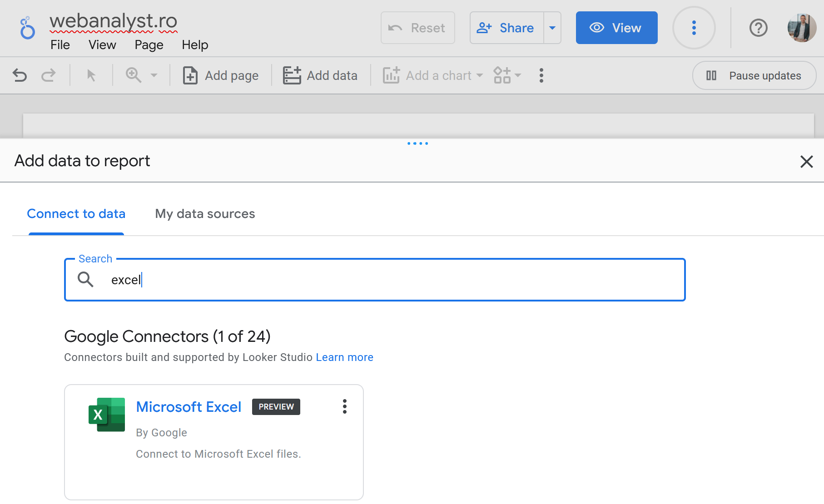Open the Add a chart dropdown

point(433,75)
